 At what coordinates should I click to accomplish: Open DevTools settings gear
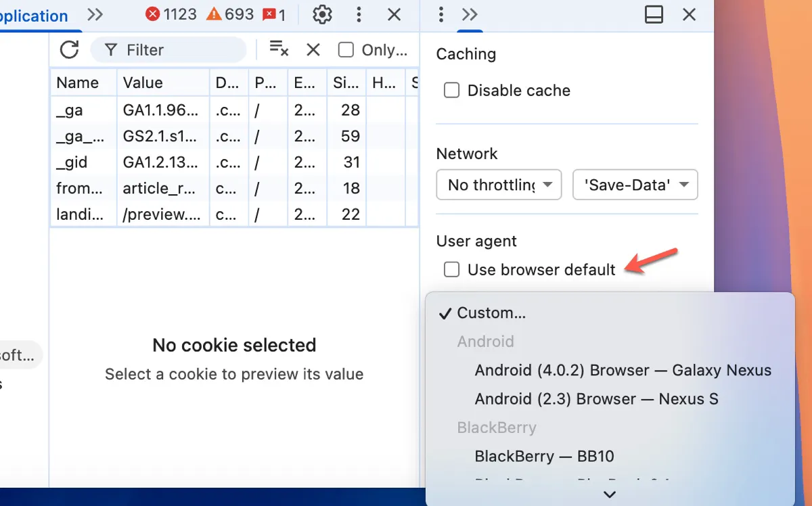pos(322,15)
